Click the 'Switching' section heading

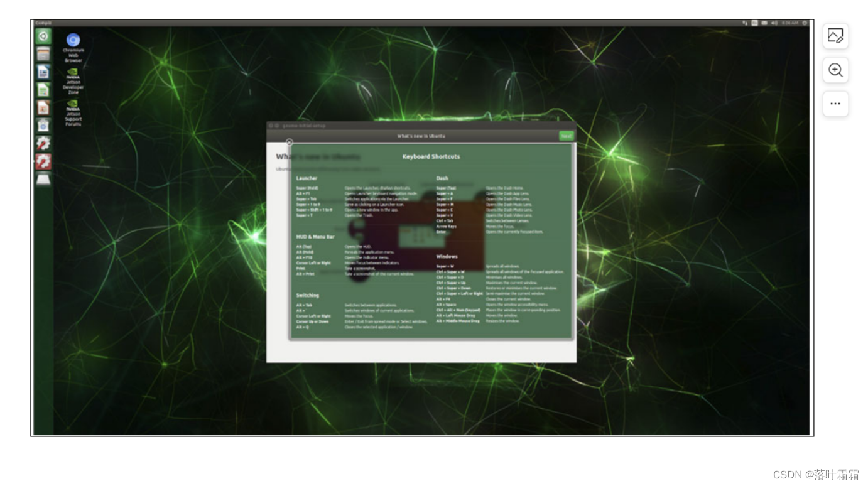click(x=308, y=295)
